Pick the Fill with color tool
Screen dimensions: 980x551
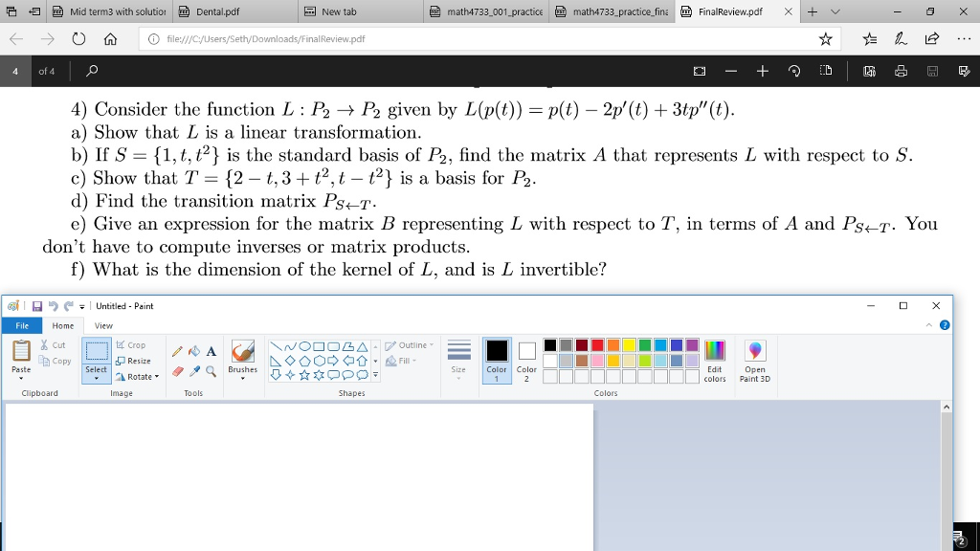pyautogui.click(x=193, y=351)
